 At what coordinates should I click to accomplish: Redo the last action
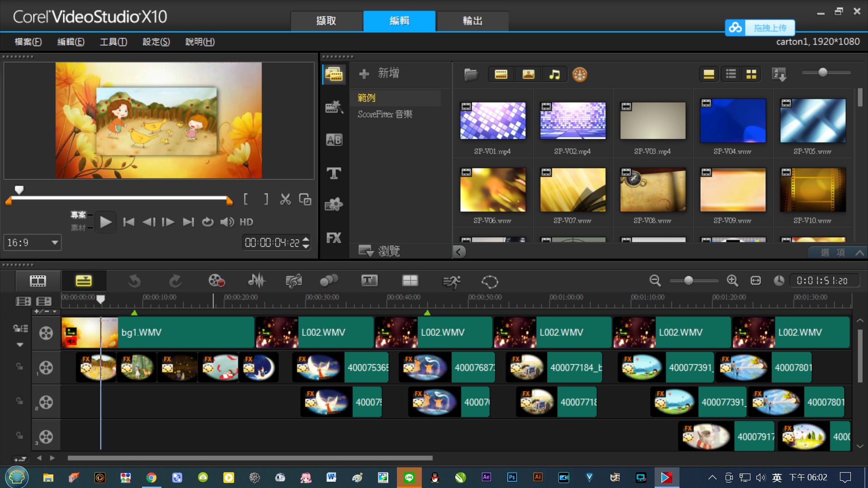coord(175,281)
